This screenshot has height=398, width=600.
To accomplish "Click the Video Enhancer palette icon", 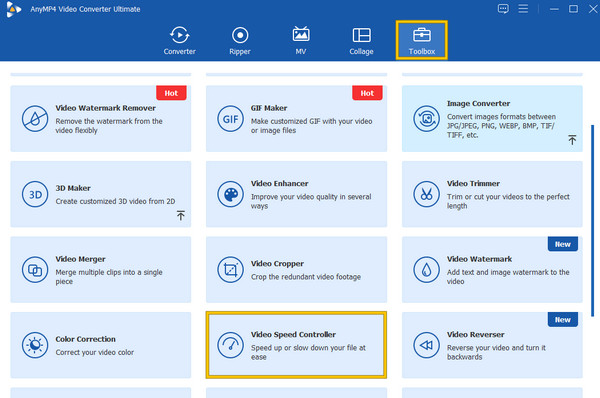I will pos(230,194).
